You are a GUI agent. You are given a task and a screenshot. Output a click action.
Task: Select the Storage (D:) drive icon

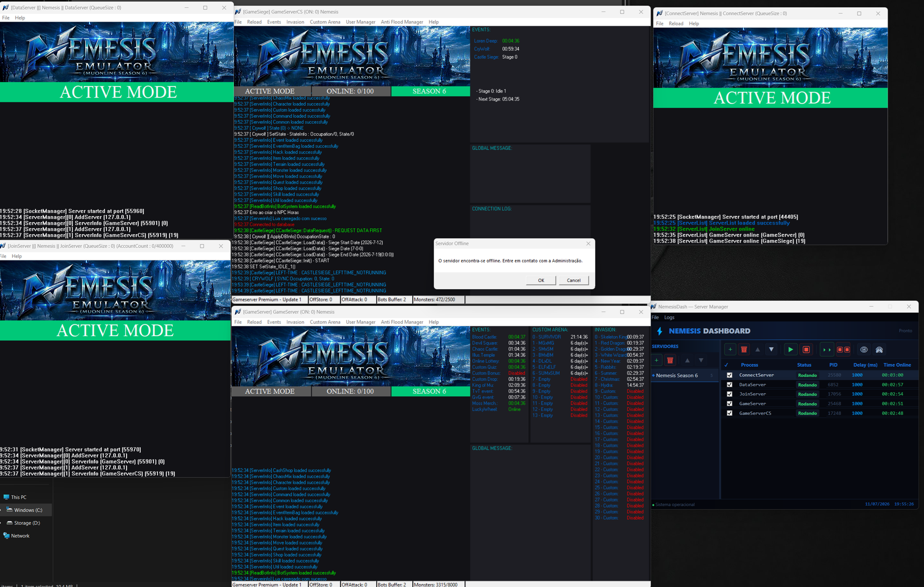(x=10, y=523)
